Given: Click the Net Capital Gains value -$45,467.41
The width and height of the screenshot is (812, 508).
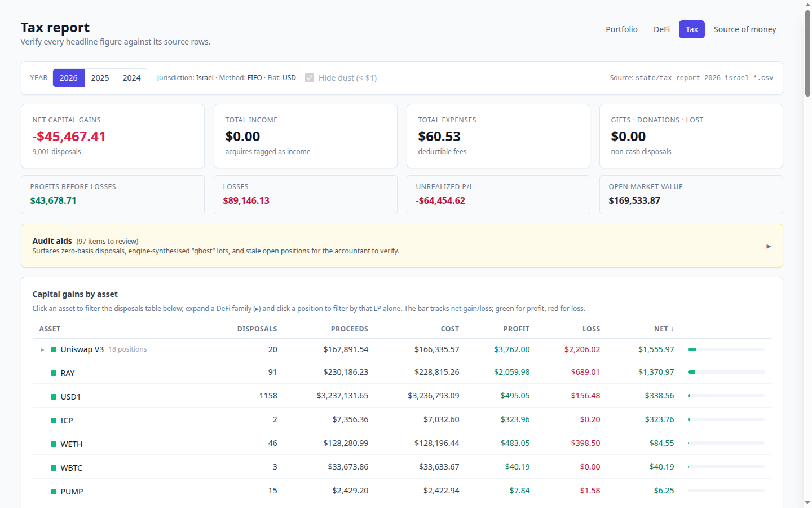Looking at the screenshot, I should (x=69, y=137).
